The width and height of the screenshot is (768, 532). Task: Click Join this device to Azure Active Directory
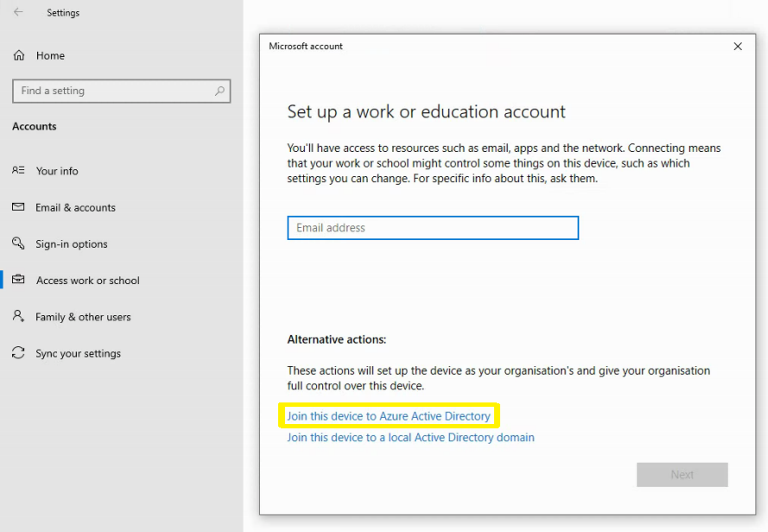pyautogui.click(x=389, y=416)
